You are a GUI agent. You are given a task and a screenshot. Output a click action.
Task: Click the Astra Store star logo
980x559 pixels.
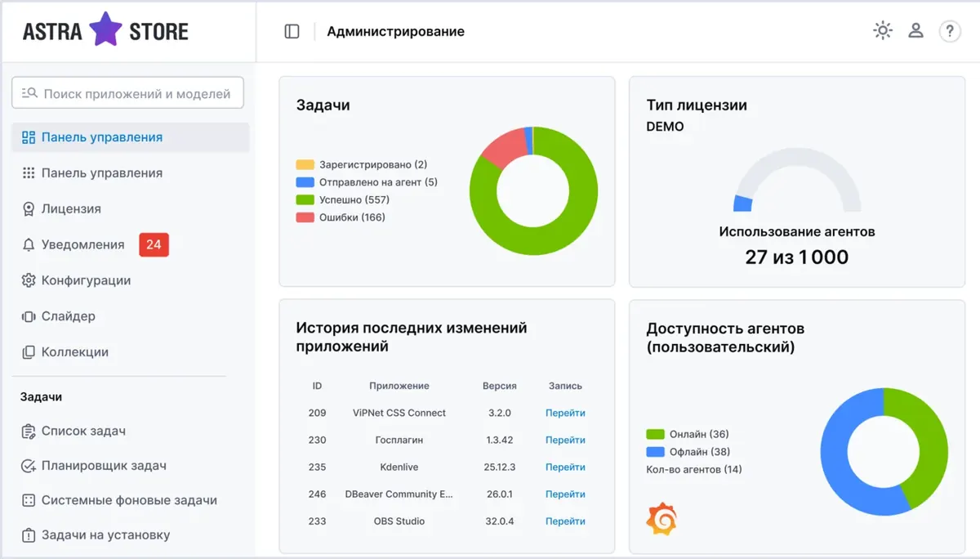click(105, 30)
